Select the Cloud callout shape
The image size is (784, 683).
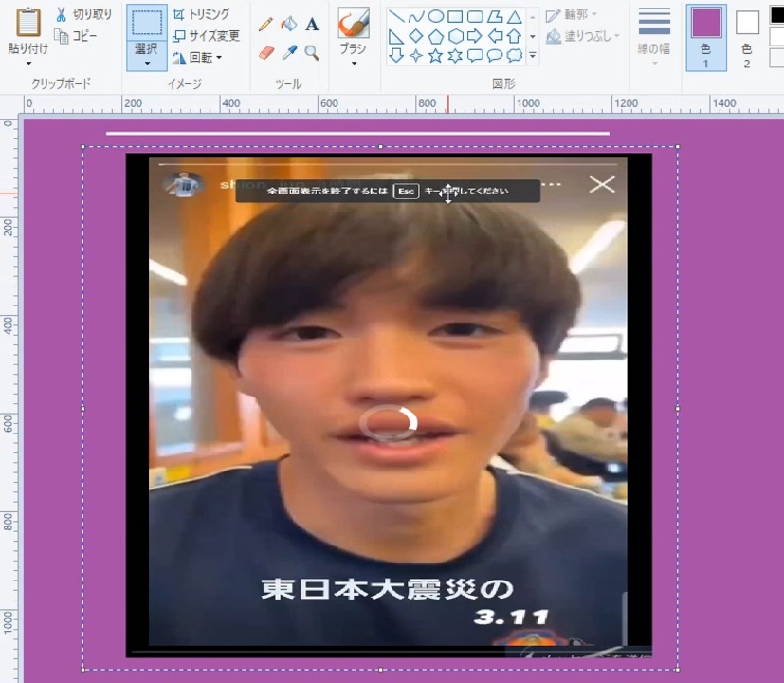pos(515,55)
